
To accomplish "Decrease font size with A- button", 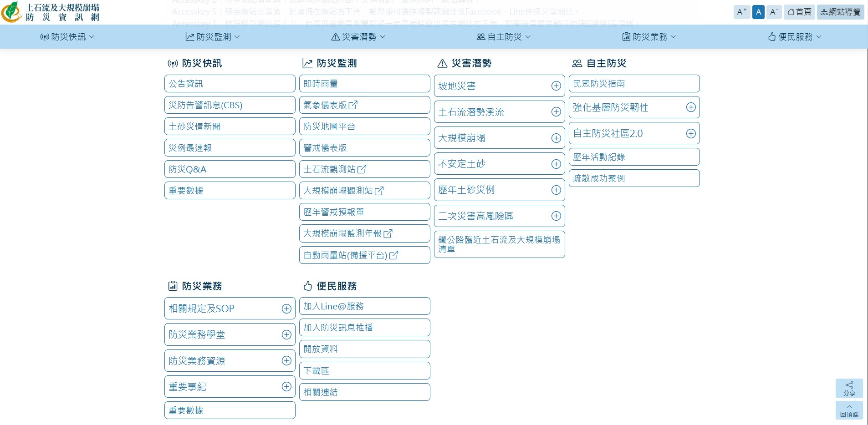I will click(774, 12).
